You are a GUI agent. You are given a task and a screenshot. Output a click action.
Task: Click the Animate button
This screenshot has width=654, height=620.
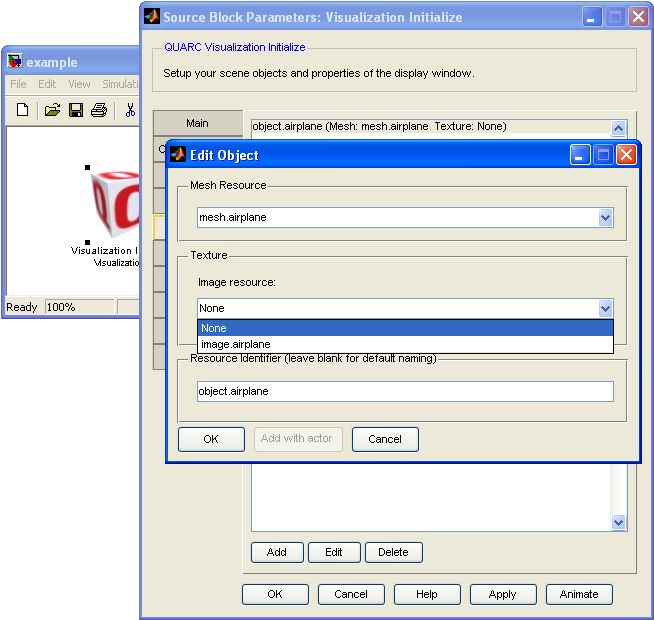[x=579, y=594]
